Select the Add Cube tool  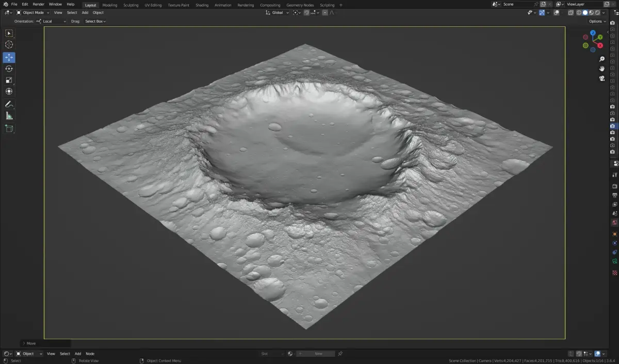tap(9, 128)
